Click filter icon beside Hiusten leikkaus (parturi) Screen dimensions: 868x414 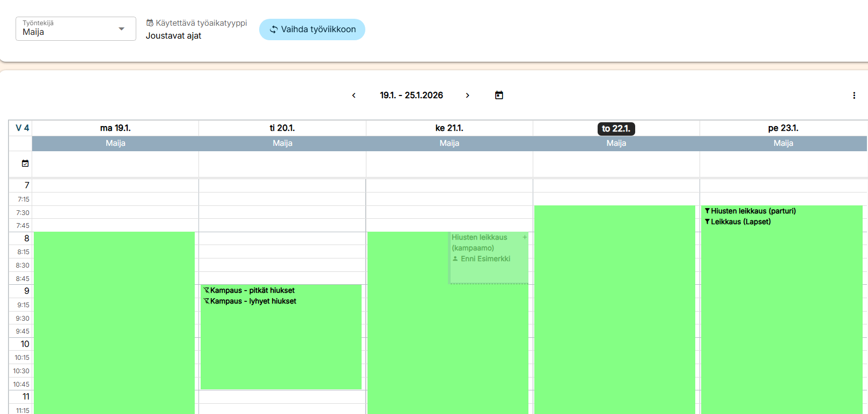[x=707, y=211]
